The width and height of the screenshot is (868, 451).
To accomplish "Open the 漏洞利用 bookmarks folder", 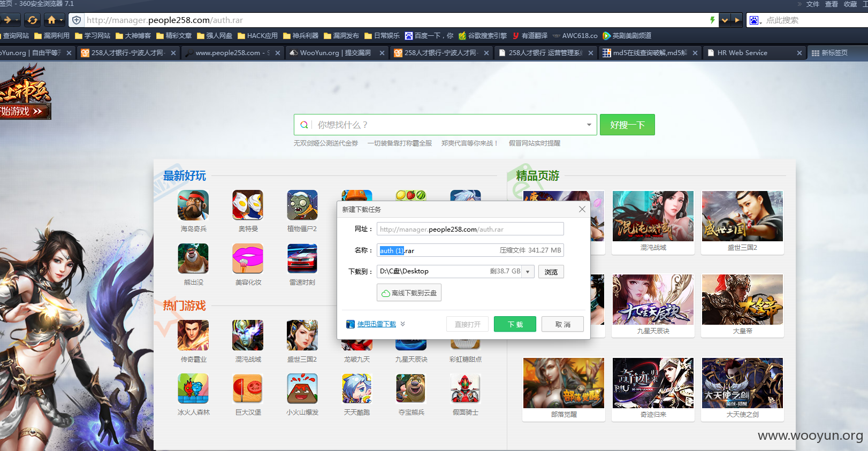I will coord(52,36).
